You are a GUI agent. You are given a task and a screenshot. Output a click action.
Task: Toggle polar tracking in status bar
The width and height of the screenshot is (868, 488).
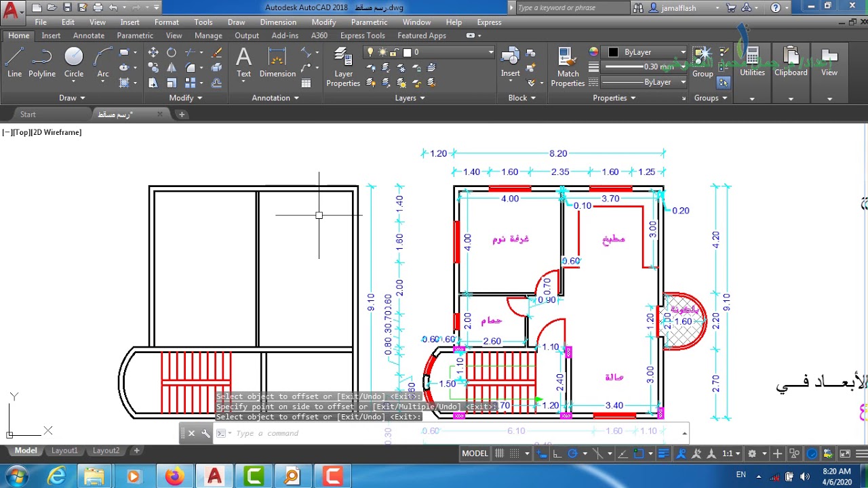pos(572,453)
